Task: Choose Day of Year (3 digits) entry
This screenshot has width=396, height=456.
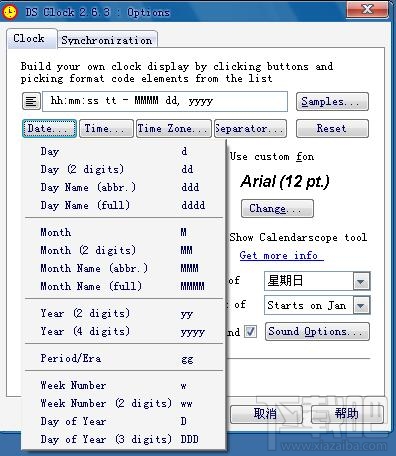Action: 124,440
